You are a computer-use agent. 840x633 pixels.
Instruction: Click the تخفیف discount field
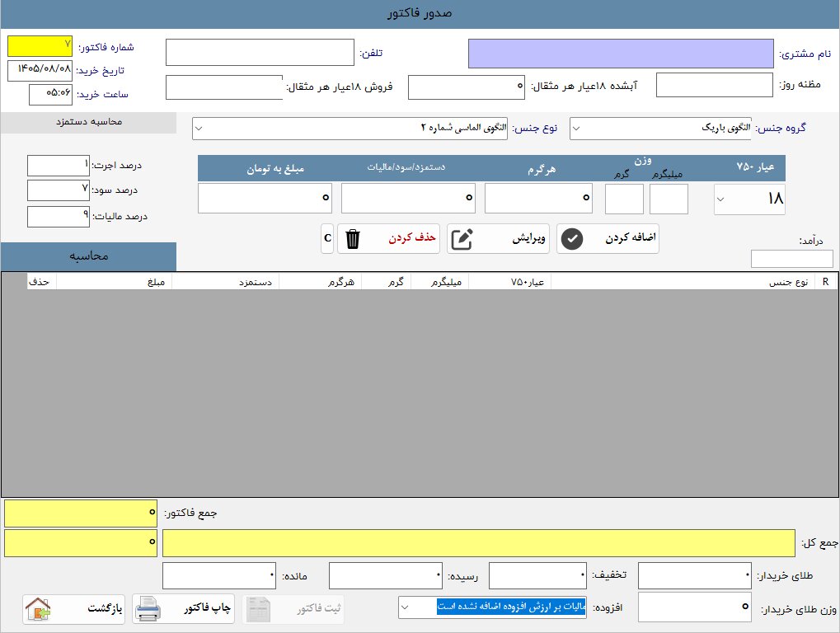click(537, 575)
